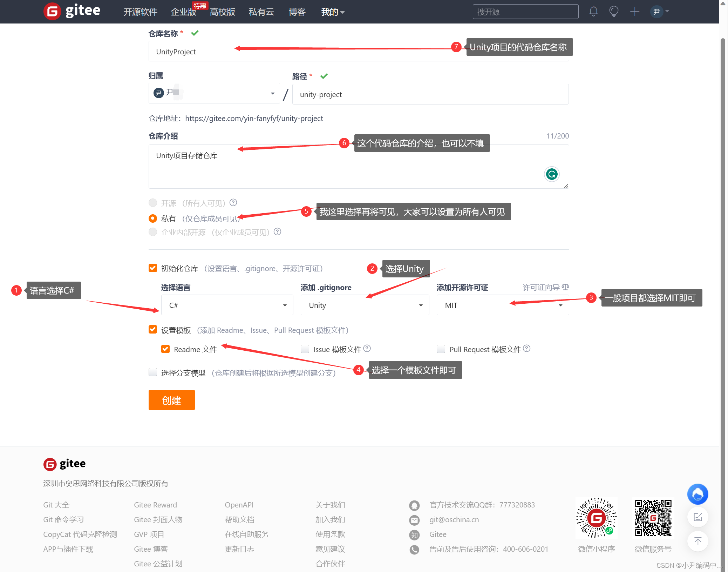
Task: Open the blue customer service floating icon
Action: 698,494
